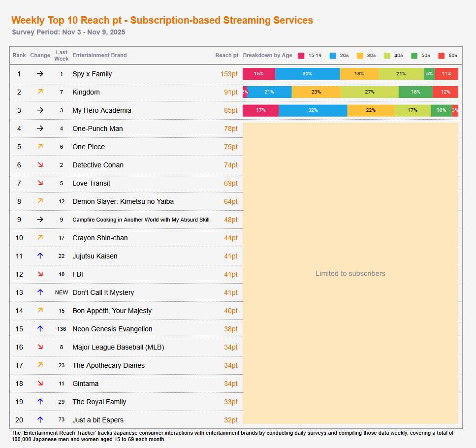
Task: Click the Just a bit Espers title
Action: tap(98, 420)
